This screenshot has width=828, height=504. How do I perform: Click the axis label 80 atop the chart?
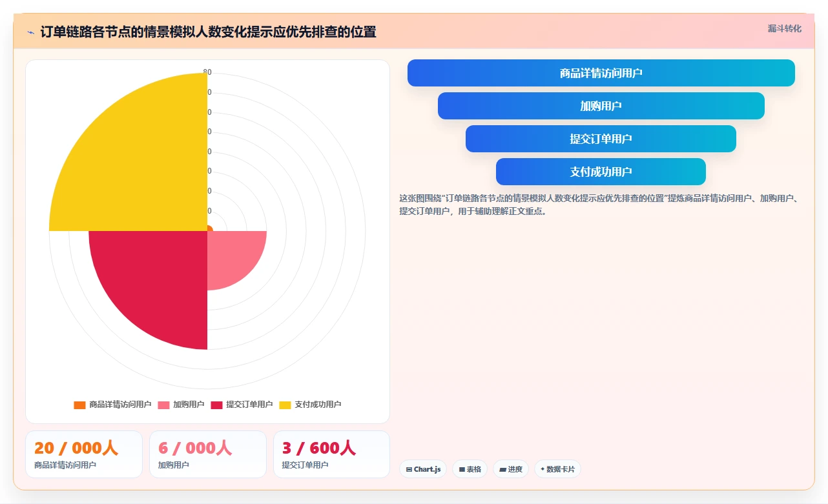[207, 72]
